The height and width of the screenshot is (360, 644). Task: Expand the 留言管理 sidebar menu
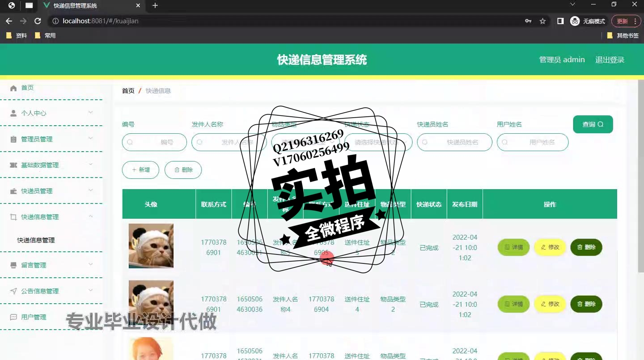51,265
